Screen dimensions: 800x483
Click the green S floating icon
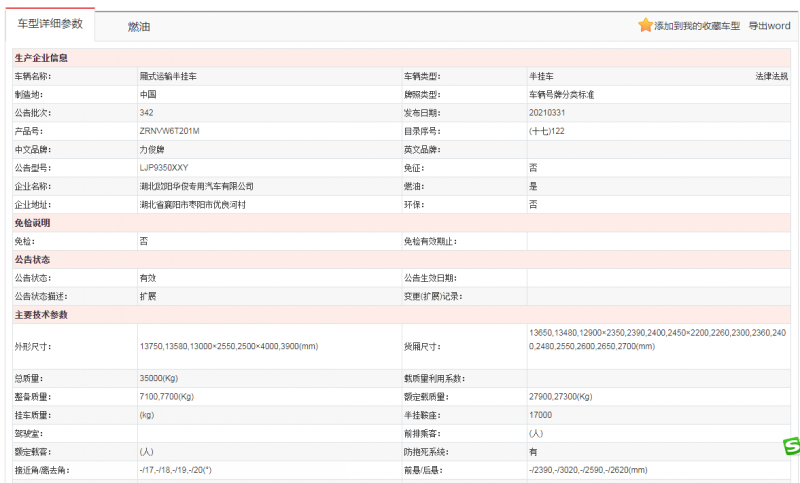coord(790,446)
